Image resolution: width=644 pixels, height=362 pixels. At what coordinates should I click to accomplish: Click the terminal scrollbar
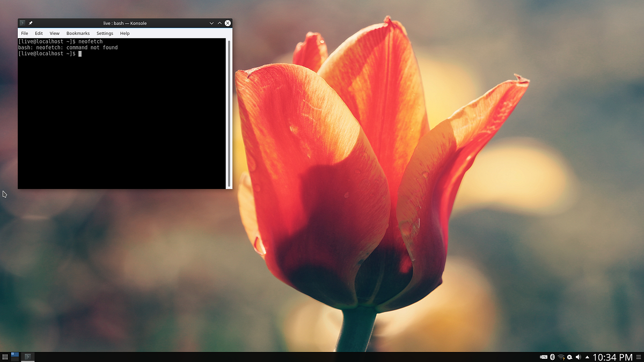tap(229, 107)
